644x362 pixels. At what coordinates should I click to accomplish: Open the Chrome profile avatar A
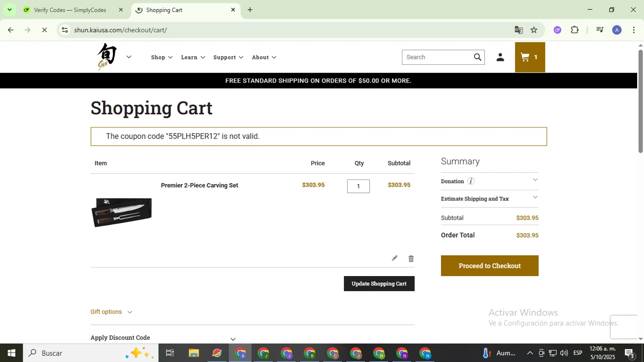click(617, 30)
